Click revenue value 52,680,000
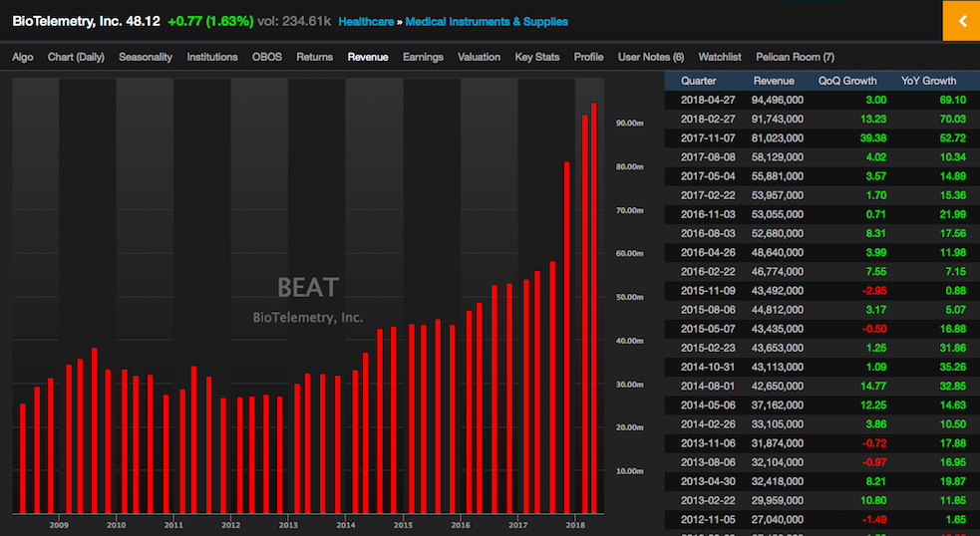 click(x=778, y=233)
